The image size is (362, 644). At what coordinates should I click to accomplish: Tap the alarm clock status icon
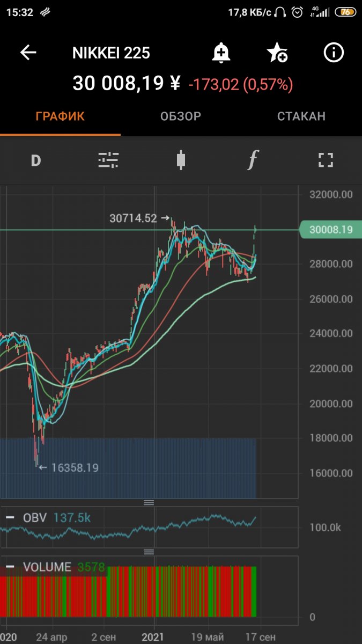click(x=297, y=12)
